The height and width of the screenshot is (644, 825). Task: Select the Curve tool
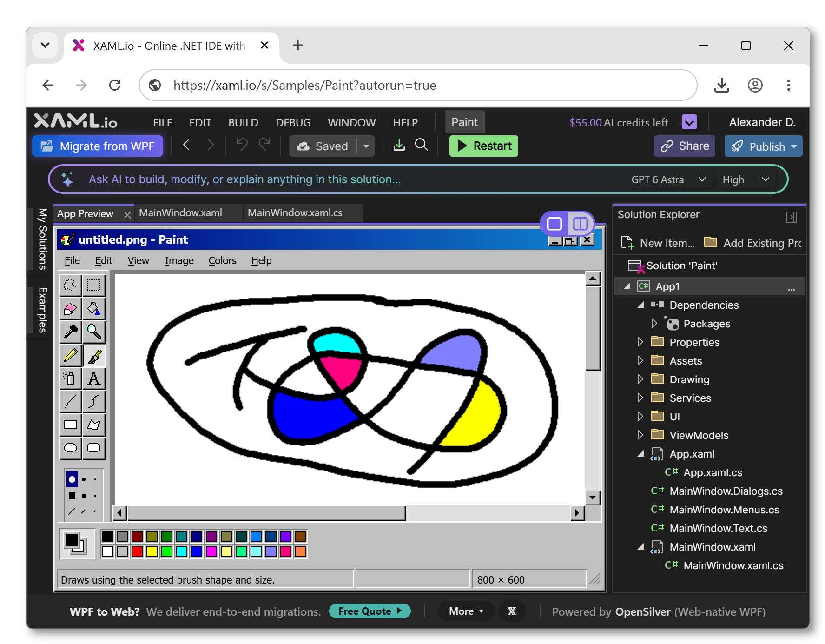(93, 401)
